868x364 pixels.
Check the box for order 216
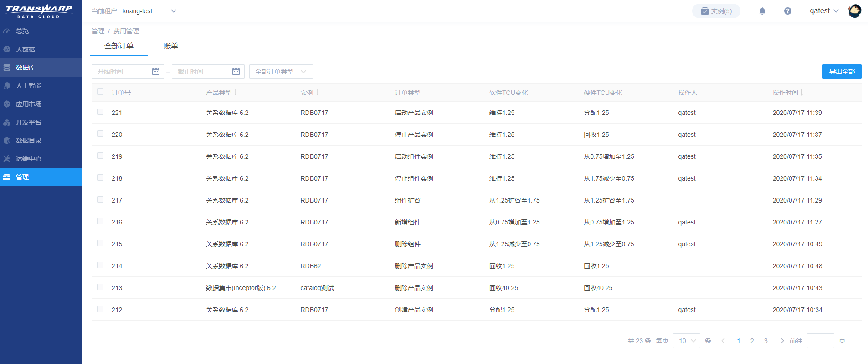[100, 221]
